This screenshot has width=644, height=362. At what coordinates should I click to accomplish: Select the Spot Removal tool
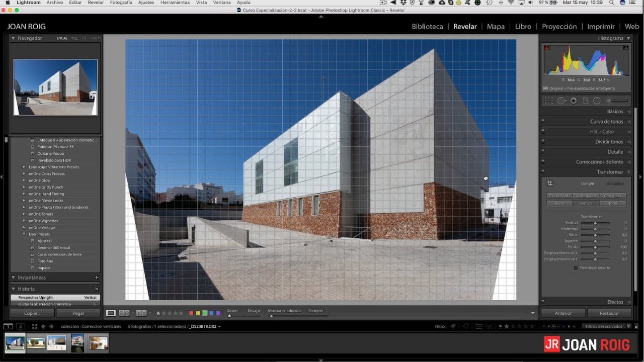pyautogui.click(x=561, y=101)
